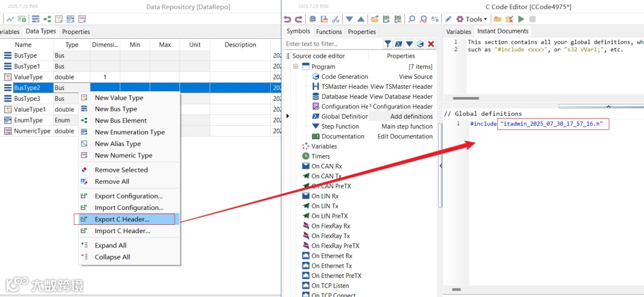Screen dimensions: 644x297
Task: Click the magnifier with red circle icon
Action: pyautogui.click(x=423, y=19)
